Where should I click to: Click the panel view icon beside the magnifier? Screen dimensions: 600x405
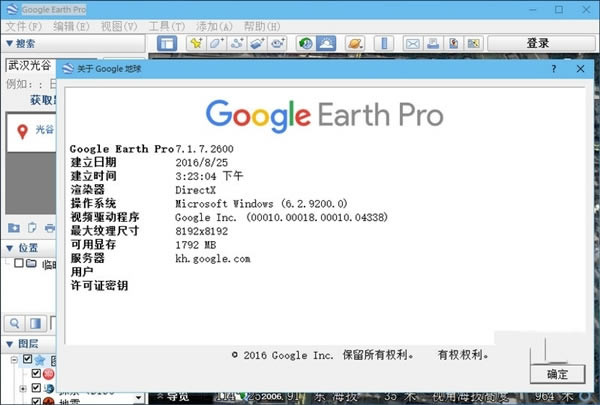pos(36,323)
